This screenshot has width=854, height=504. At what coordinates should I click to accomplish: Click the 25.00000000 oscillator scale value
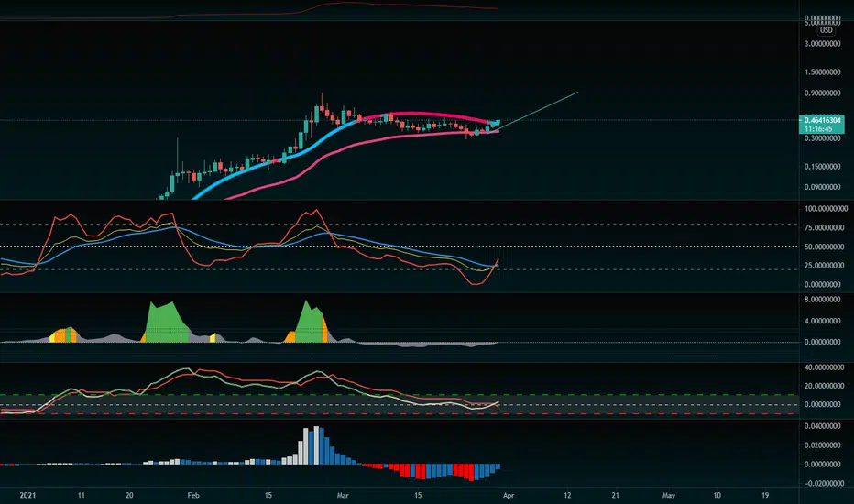pyautogui.click(x=824, y=266)
